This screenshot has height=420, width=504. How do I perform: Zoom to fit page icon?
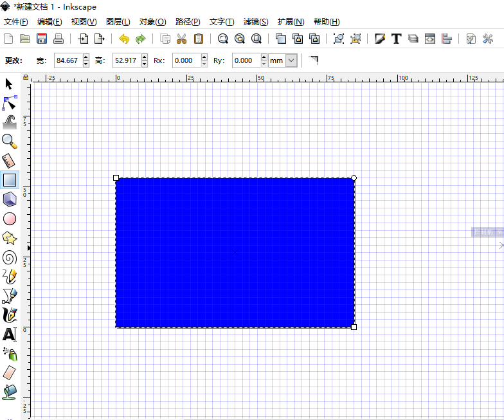256,39
